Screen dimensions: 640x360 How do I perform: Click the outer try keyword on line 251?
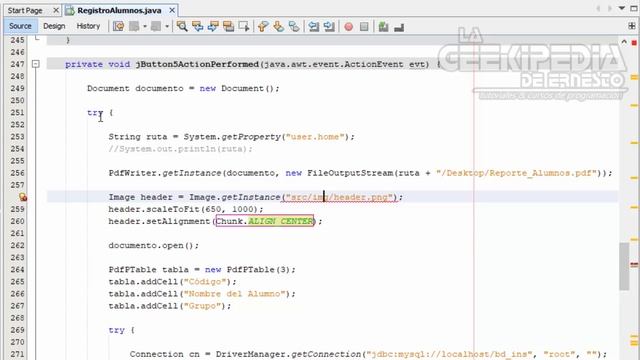coord(95,113)
